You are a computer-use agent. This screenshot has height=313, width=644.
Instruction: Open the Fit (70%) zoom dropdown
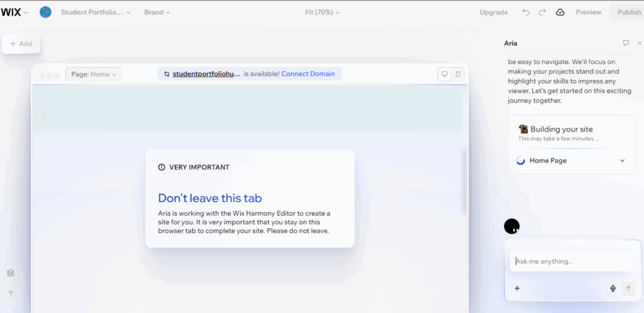322,13
